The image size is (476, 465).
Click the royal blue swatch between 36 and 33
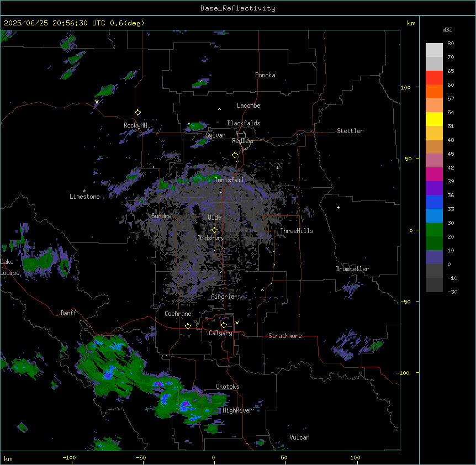pyautogui.click(x=434, y=202)
